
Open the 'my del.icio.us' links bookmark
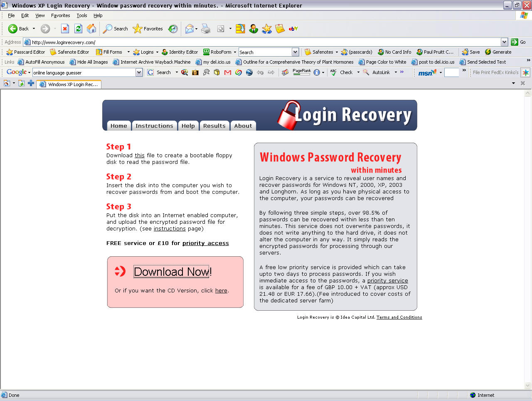point(213,62)
